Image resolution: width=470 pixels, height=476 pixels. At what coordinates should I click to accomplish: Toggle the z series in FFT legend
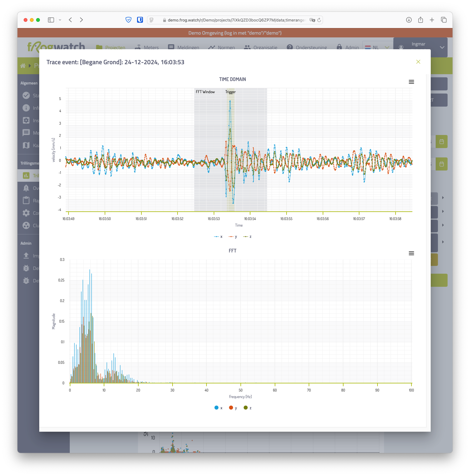pyautogui.click(x=248, y=408)
